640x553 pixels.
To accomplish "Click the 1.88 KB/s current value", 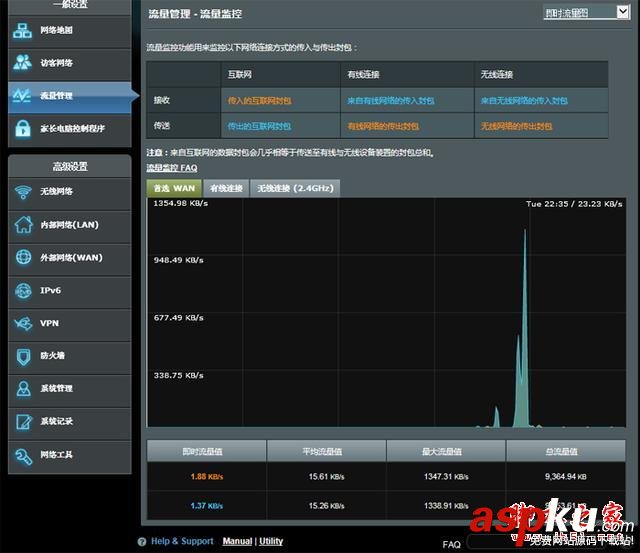I will pyautogui.click(x=207, y=476).
